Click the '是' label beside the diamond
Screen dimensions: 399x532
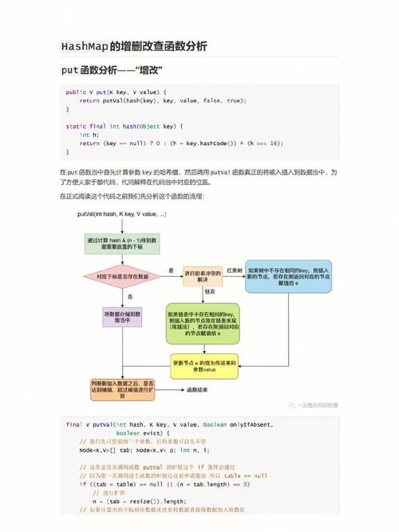(x=171, y=270)
